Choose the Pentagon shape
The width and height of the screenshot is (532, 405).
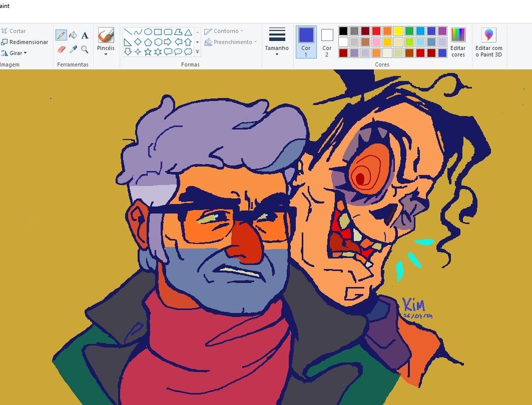click(148, 42)
